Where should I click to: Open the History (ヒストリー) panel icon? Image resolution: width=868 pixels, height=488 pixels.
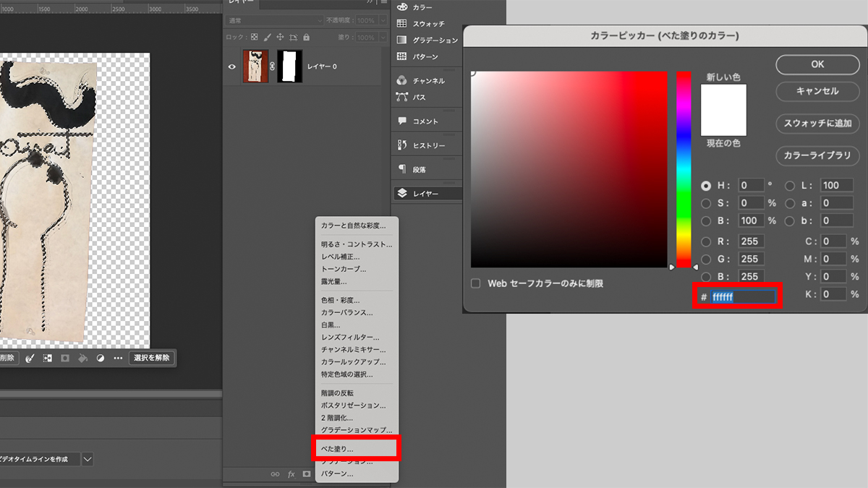point(402,144)
